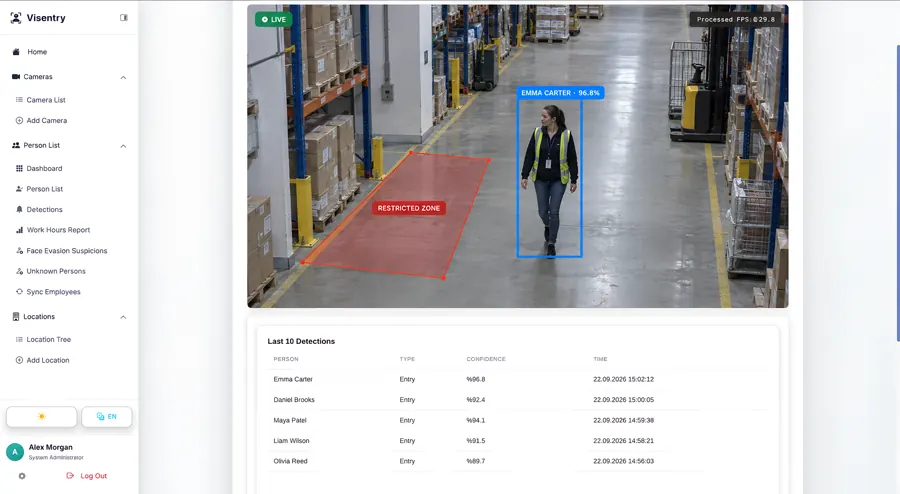Screen dimensions: 900x494
Task: Click the Detections bell icon
Action: coord(19,209)
